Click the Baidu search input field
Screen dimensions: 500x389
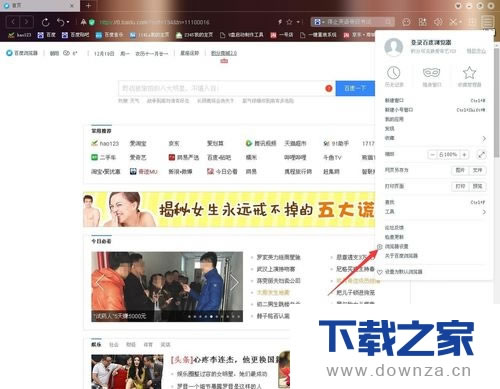point(221,88)
